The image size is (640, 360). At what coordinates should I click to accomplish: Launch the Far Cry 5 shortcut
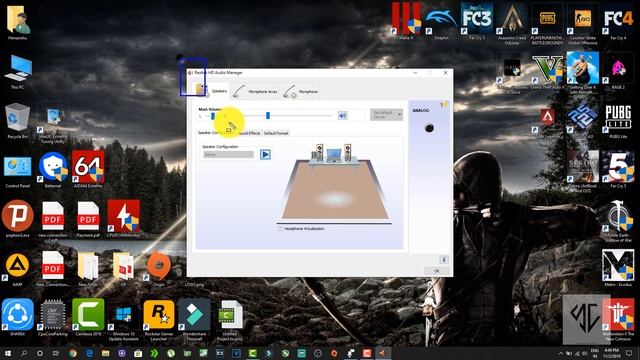coord(618,169)
